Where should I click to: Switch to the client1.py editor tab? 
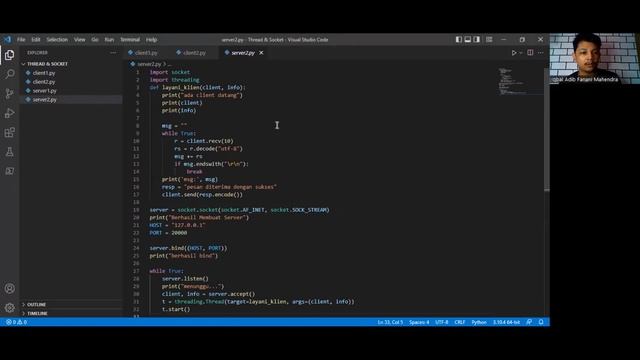[146, 53]
